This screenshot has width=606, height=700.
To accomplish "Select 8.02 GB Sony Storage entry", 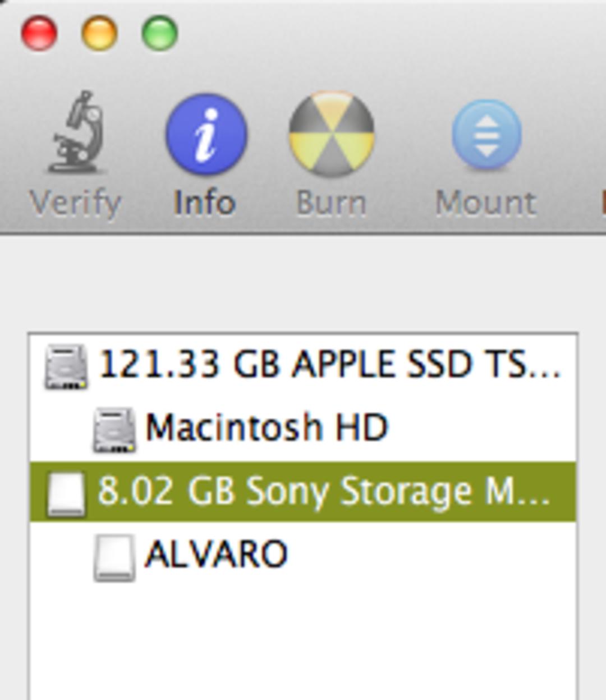I will [x=303, y=492].
